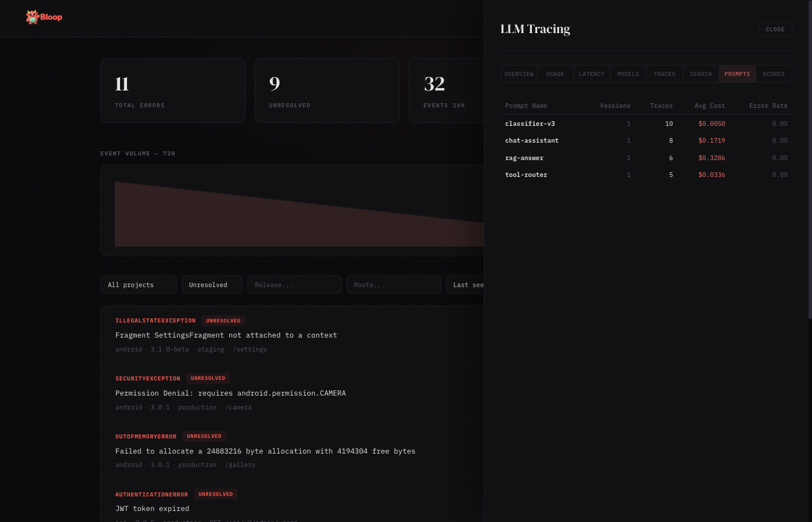Switch to the TRACES tab
812x522 pixels.
click(x=664, y=74)
